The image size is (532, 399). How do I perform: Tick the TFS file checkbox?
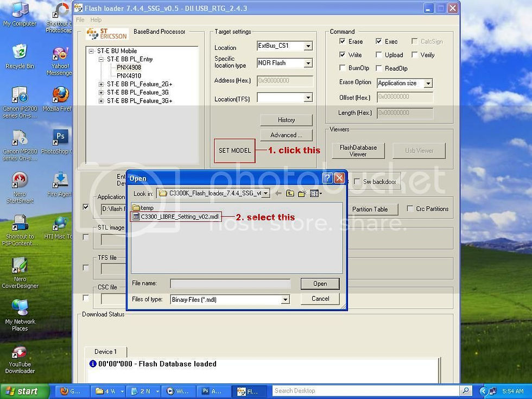coord(86,268)
